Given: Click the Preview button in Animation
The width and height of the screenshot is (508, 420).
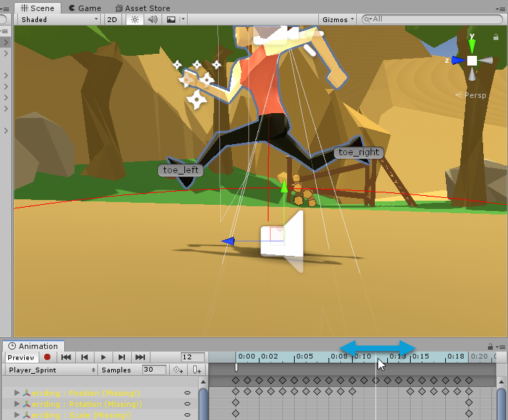Looking at the screenshot, I should pyautogui.click(x=21, y=357).
